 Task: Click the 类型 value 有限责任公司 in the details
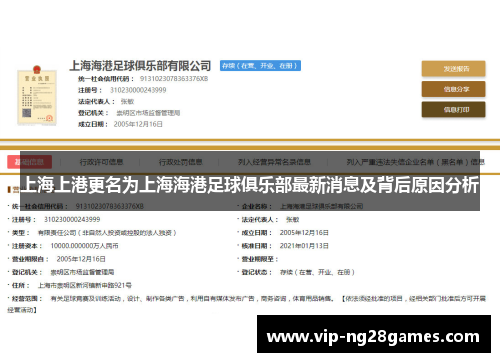pyautogui.click(x=107, y=233)
